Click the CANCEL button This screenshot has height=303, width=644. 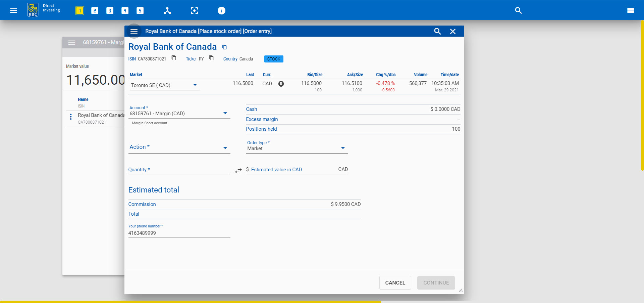[395, 283]
